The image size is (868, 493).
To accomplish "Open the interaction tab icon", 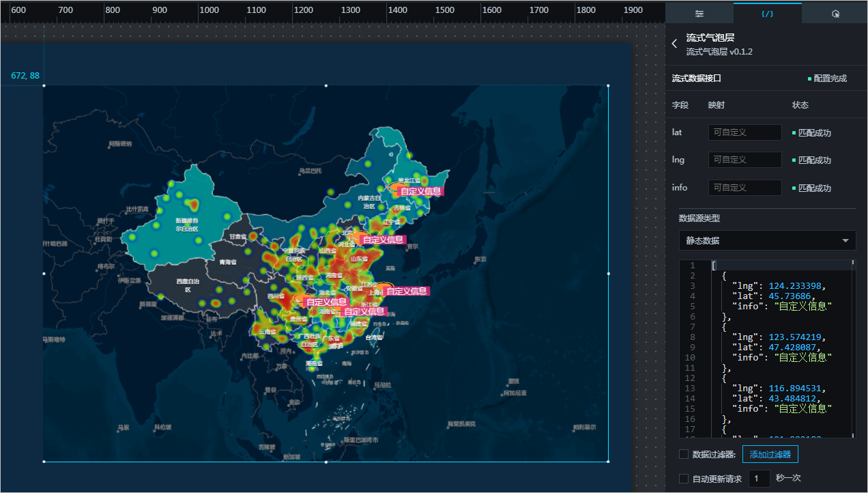I will [835, 13].
